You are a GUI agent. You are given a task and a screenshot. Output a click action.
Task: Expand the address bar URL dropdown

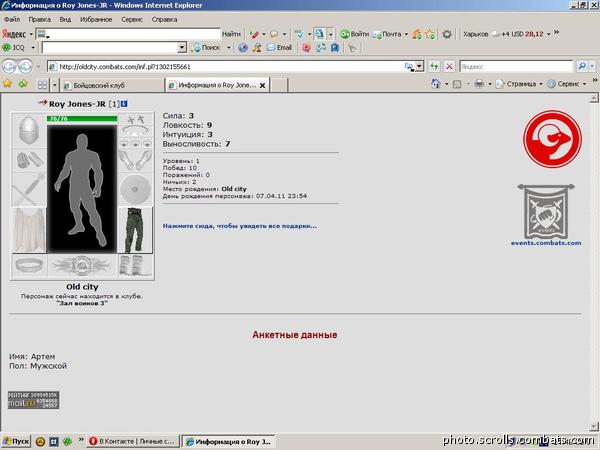click(419, 67)
